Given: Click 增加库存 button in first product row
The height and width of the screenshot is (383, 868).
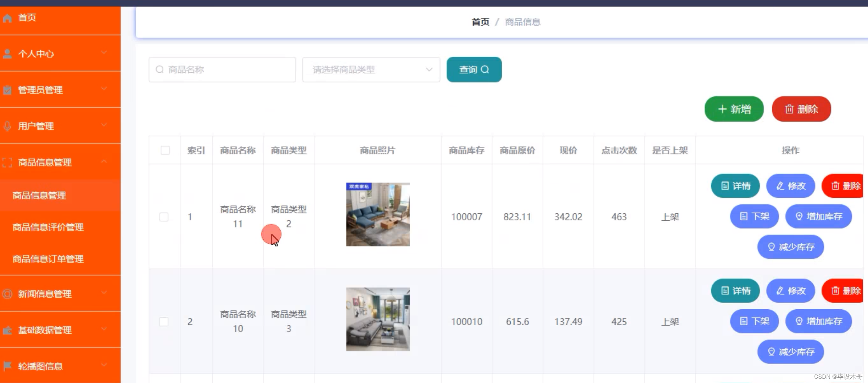Looking at the screenshot, I should pyautogui.click(x=818, y=216).
